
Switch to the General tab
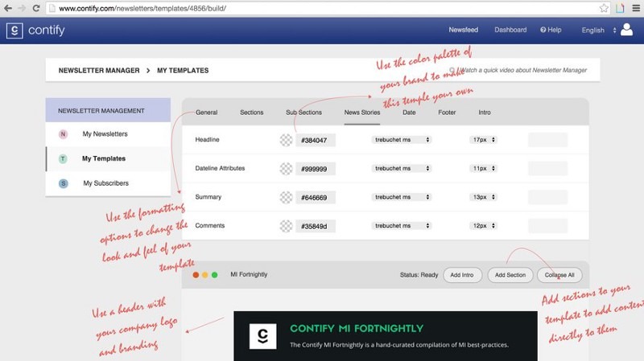[x=207, y=113]
